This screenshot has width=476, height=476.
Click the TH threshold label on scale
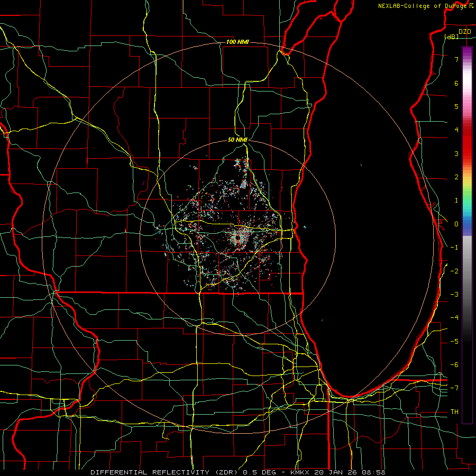pos(454,411)
